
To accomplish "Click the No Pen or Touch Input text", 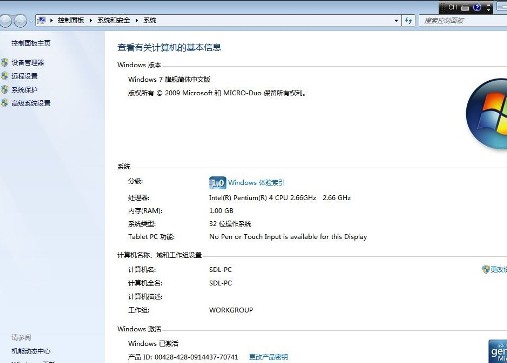I will 288,237.
